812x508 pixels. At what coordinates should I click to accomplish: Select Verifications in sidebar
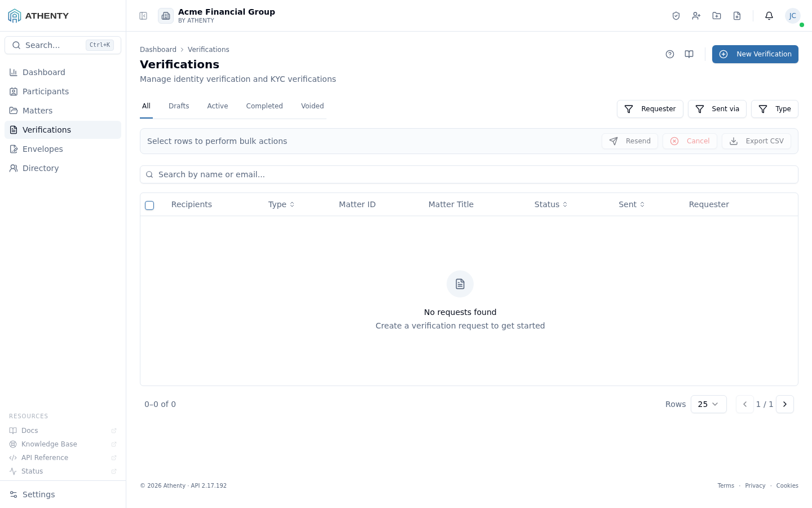[63, 130]
